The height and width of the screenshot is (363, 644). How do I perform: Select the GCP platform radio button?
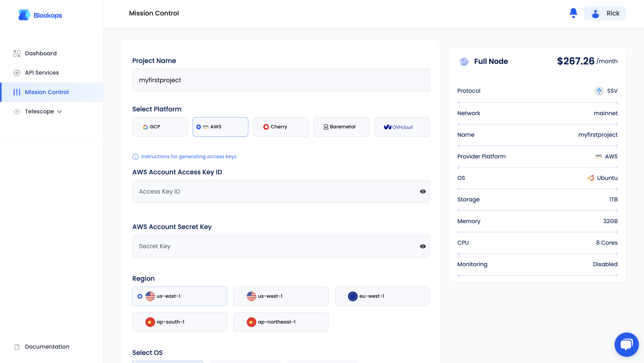point(138,127)
